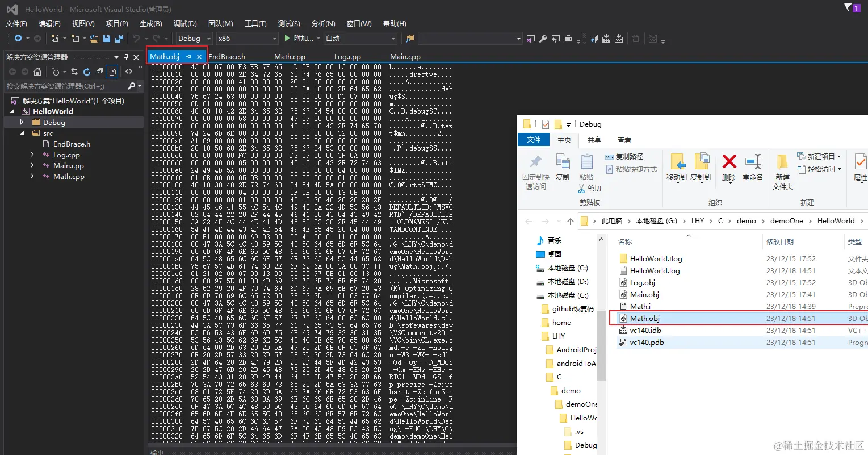Open the 自动 dropdown in toolbar
The image size is (868, 455).
393,39
